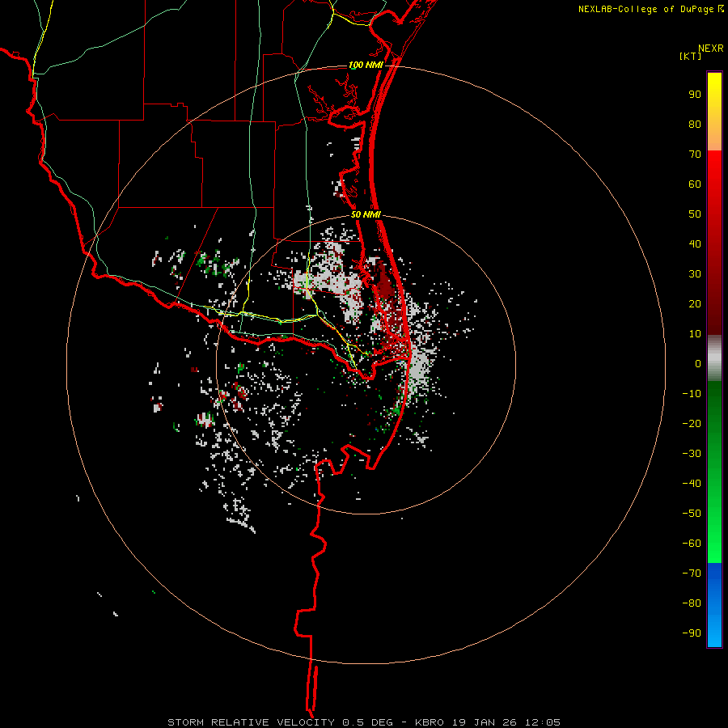Click the 20 value on the velocity scale
This screenshot has width=728, height=728.
tap(695, 304)
